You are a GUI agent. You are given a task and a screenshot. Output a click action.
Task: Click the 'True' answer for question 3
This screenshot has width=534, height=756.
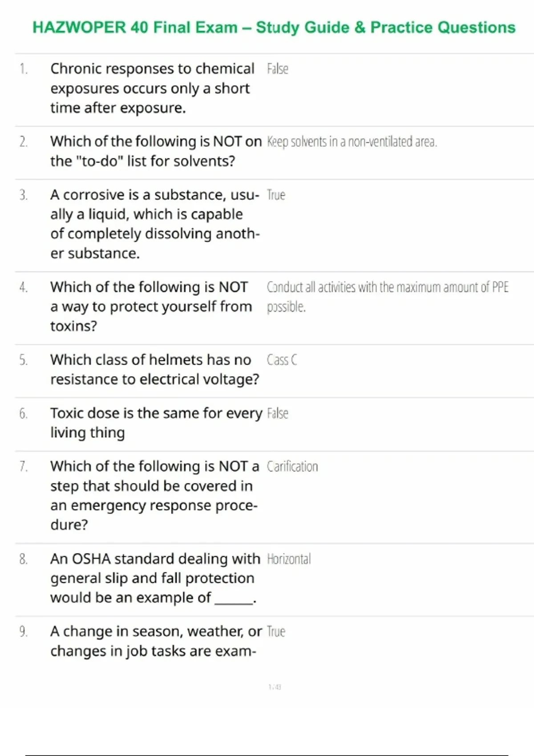click(276, 195)
